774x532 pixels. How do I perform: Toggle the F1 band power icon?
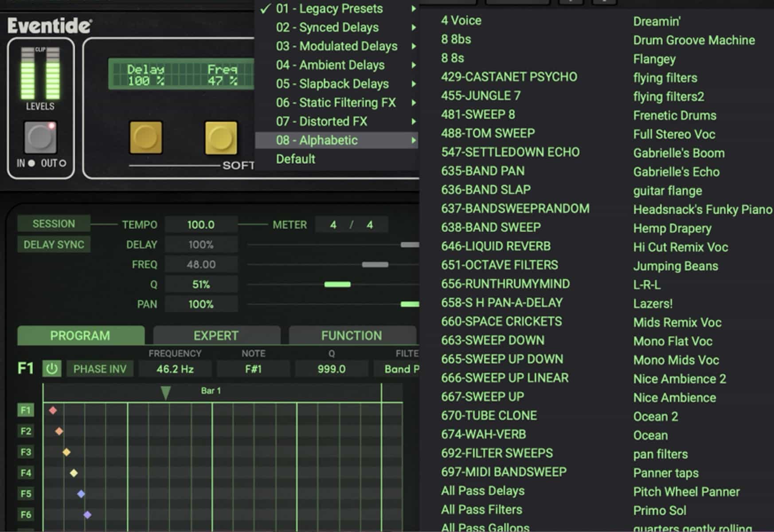[51, 368]
